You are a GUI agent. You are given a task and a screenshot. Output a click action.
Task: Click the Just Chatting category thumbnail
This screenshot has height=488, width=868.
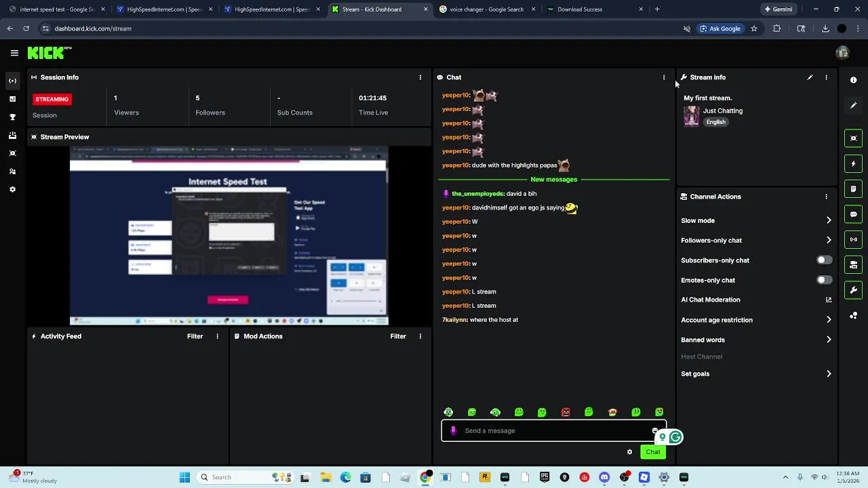(691, 116)
